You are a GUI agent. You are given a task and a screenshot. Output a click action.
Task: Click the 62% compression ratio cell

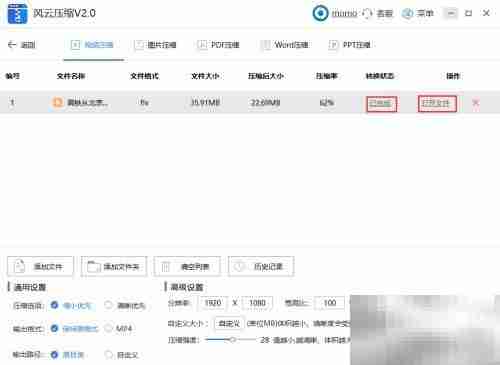coord(326,102)
